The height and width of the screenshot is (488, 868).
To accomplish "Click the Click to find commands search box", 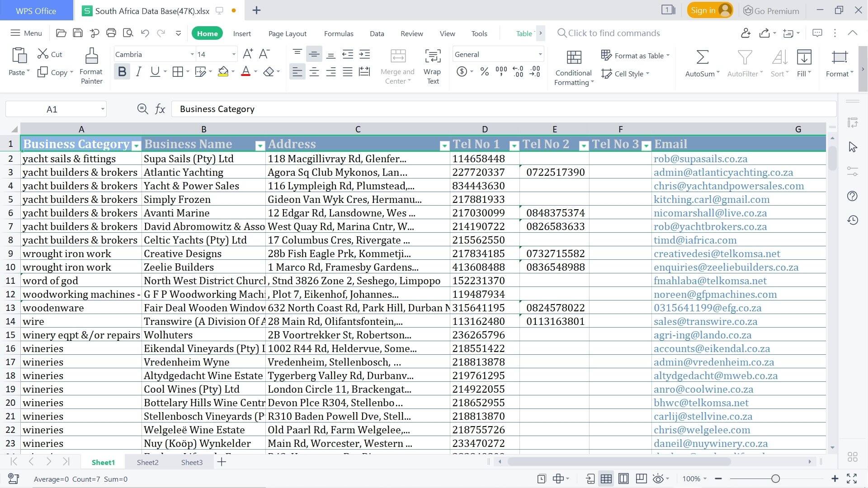I will (609, 33).
